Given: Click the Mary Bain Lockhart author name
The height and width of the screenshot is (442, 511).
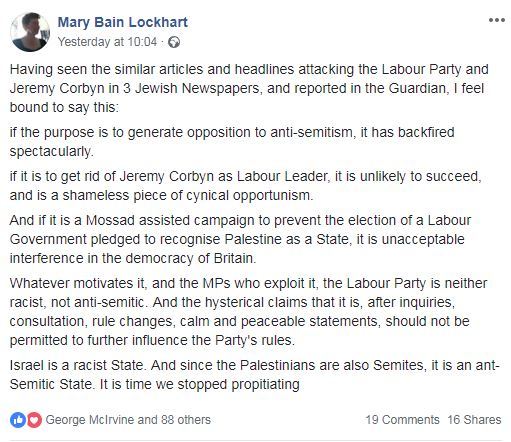Looking at the screenshot, I should tap(123, 22).
